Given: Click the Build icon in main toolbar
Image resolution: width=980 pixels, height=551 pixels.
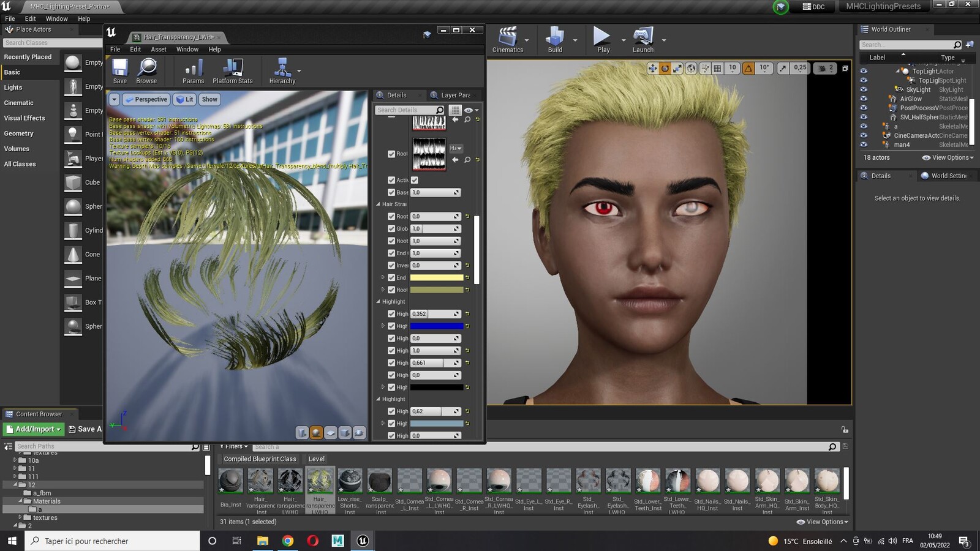Looking at the screenshot, I should click(x=555, y=36).
